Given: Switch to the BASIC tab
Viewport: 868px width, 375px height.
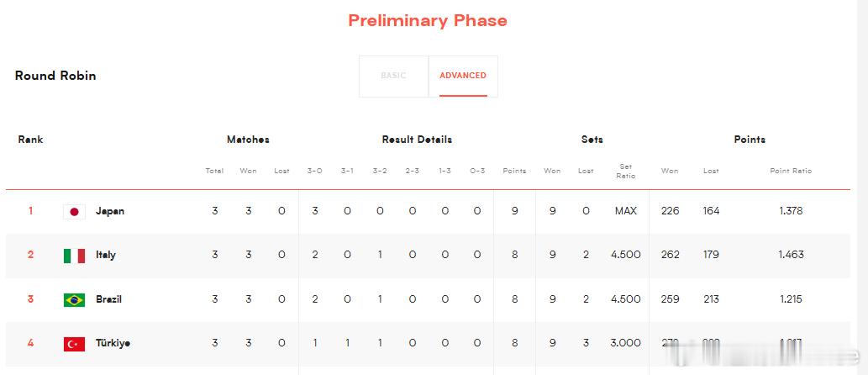Looking at the screenshot, I should coord(393,76).
